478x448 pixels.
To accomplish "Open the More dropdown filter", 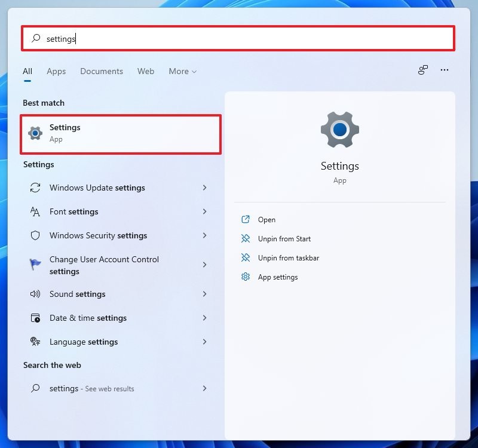I will pos(183,71).
